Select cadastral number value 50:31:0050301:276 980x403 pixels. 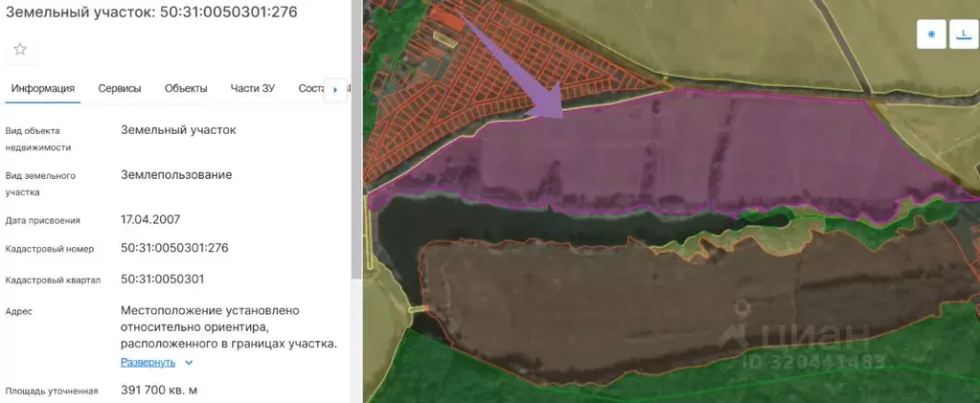[174, 248]
